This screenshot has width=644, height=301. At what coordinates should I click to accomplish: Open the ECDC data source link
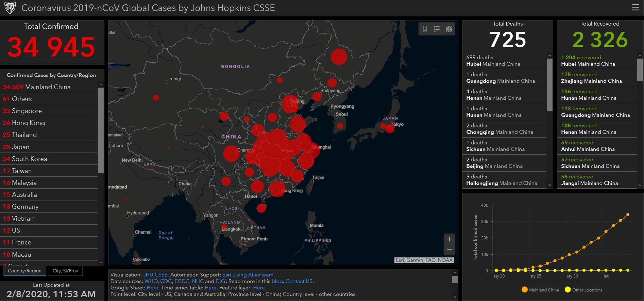(182, 281)
